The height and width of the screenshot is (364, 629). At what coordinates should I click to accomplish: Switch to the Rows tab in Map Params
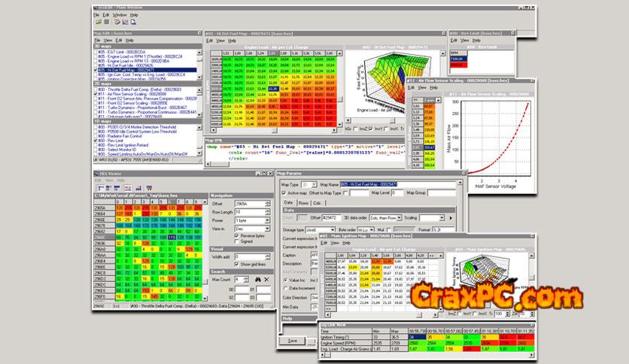click(x=304, y=203)
